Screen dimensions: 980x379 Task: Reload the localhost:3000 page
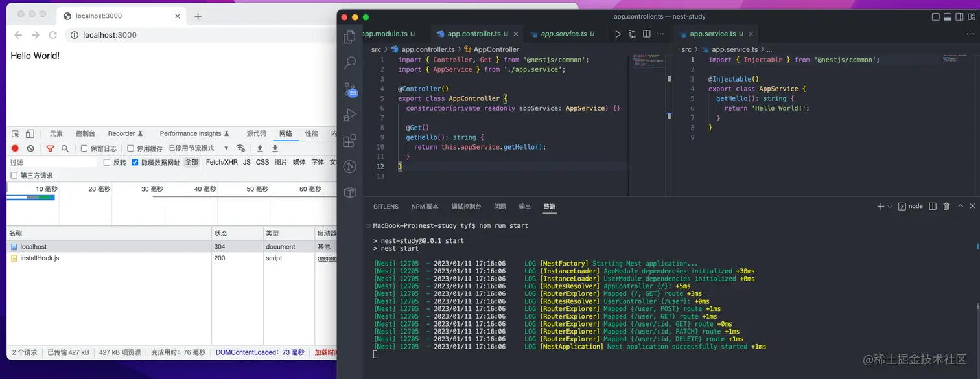click(53, 35)
